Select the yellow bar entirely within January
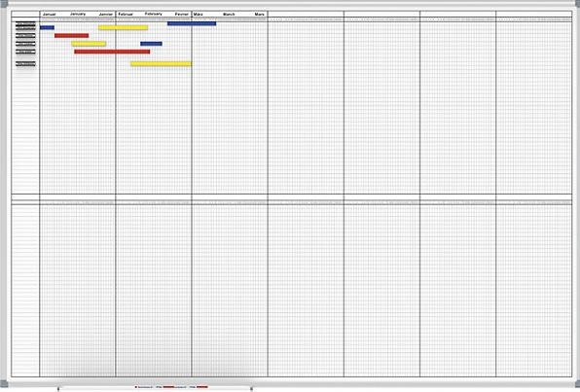This screenshot has height=392, width=580. (89, 44)
